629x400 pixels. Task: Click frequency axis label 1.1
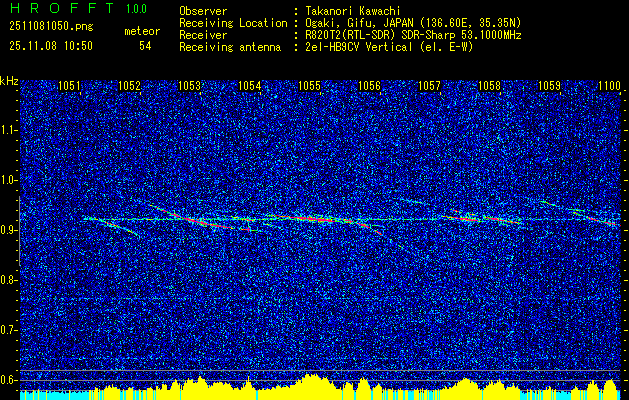8,130
